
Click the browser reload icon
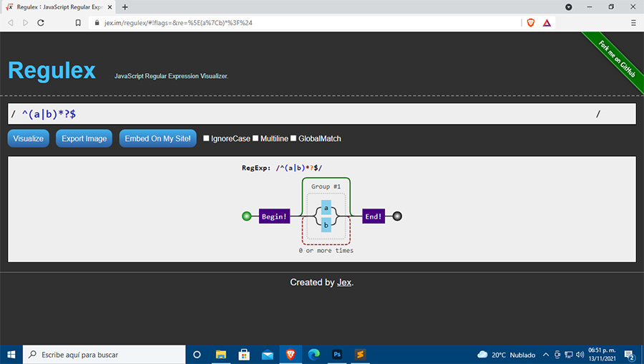coord(41,22)
